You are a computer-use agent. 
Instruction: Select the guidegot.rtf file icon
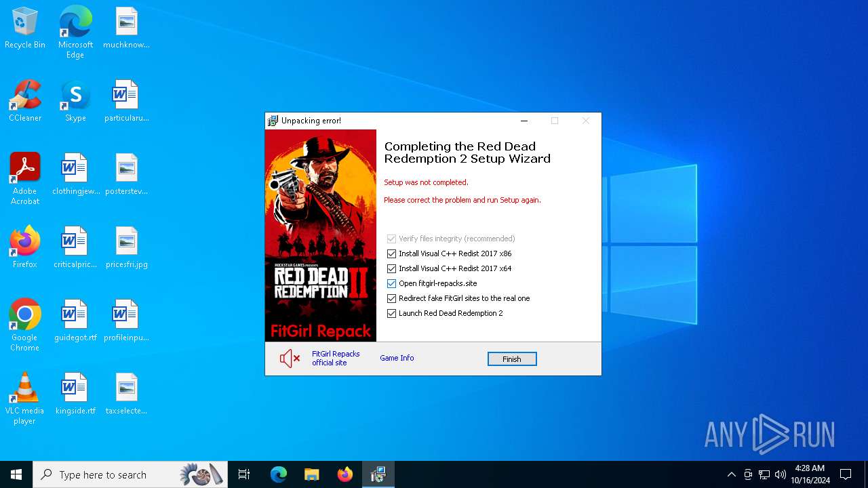click(x=75, y=321)
